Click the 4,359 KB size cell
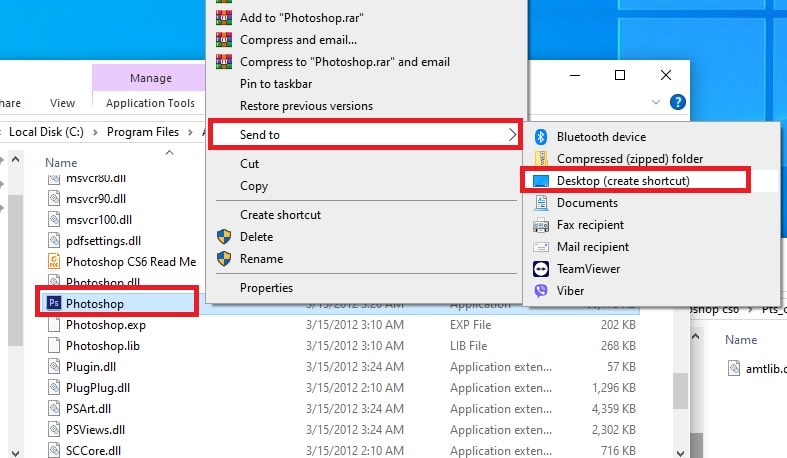This screenshot has height=458, width=787. (x=613, y=409)
